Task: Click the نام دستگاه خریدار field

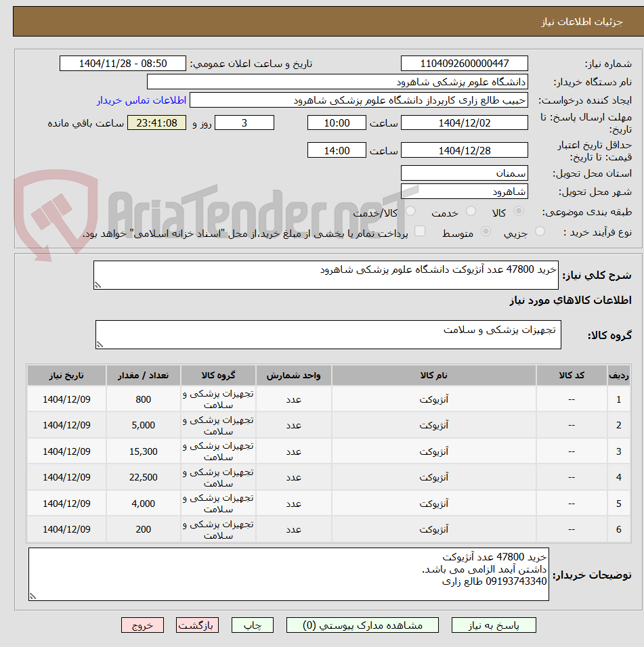Action: [x=337, y=82]
